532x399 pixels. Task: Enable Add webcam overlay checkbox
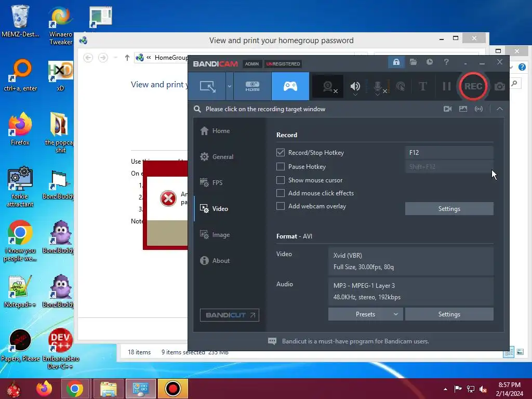(x=280, y=206)
